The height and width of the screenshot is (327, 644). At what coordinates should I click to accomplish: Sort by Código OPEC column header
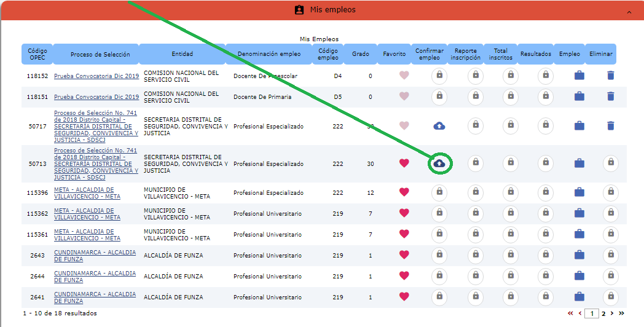point(37,54)
